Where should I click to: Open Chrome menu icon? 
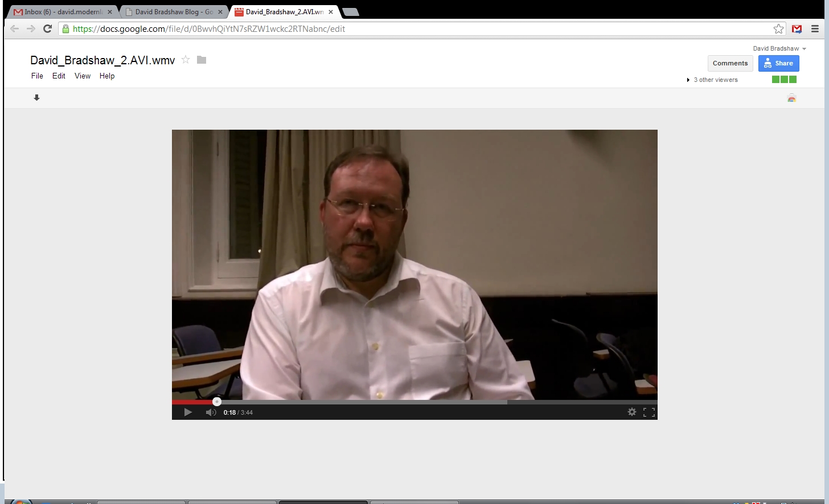point(815,29)
